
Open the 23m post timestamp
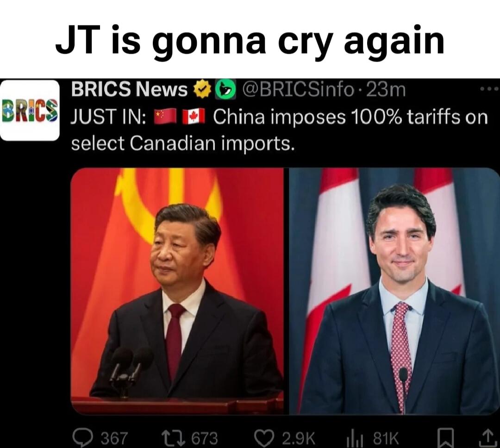pyautogui.click(x=386, y=90)
